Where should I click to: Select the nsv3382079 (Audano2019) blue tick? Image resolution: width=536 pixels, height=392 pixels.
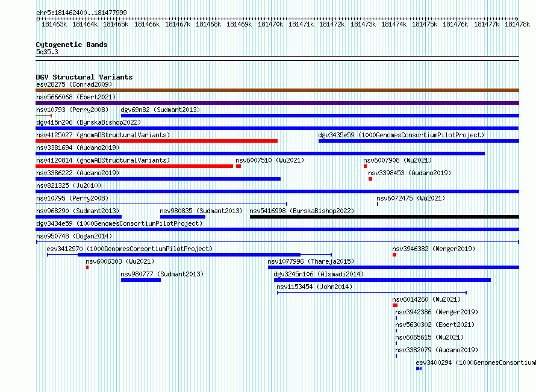click(396, 356)
